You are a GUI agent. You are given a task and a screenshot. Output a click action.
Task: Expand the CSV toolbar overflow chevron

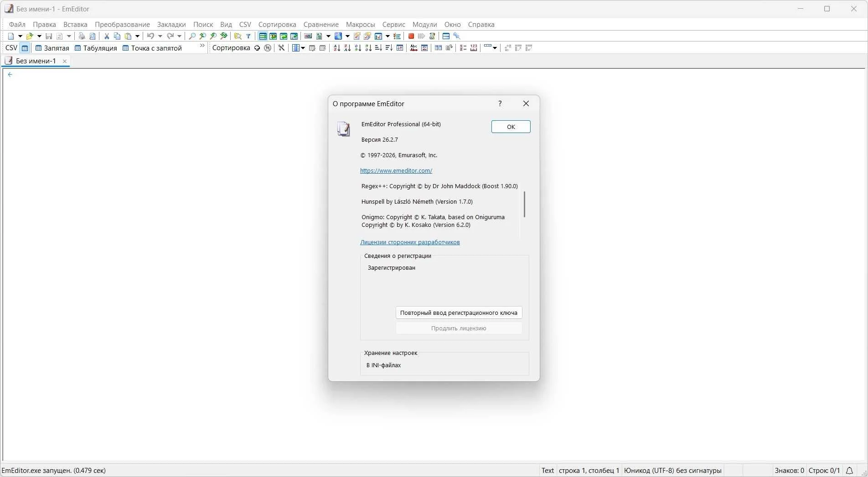202,46
